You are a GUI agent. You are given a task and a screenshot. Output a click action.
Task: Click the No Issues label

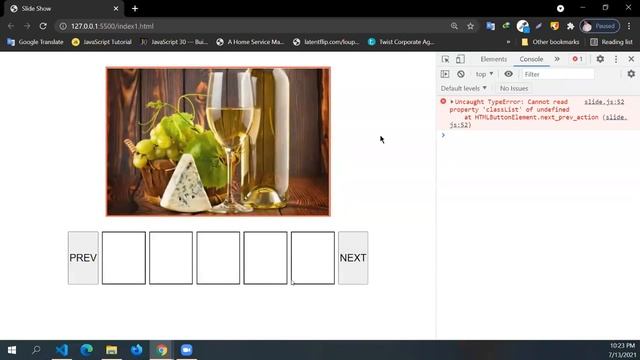(x=514, y=88)
